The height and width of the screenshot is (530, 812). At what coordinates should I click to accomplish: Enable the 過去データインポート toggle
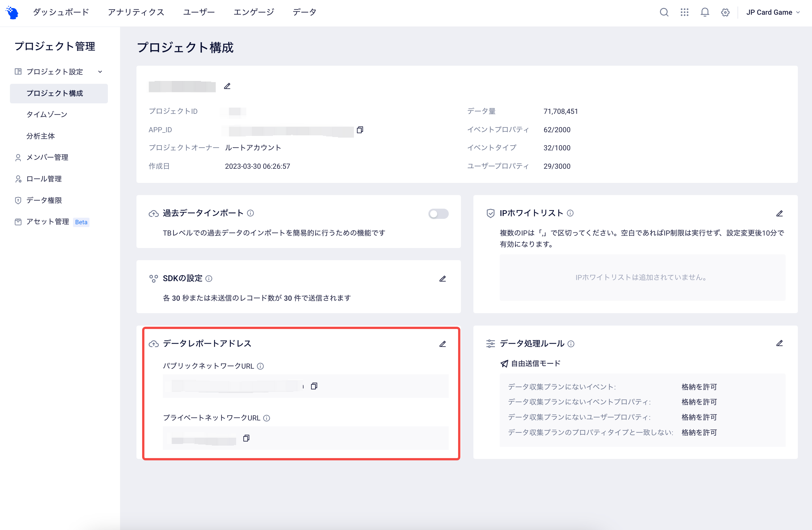click(438, 214)
